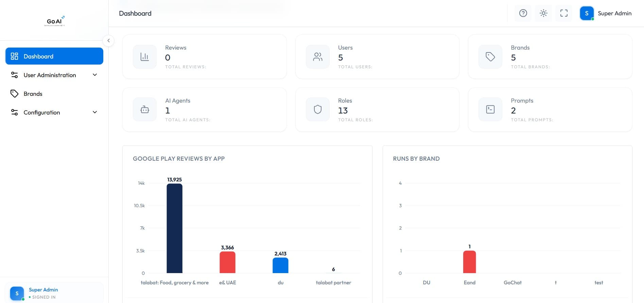
Task: Collapse the sidebar with the arrow button
Action: pos(108,41)
